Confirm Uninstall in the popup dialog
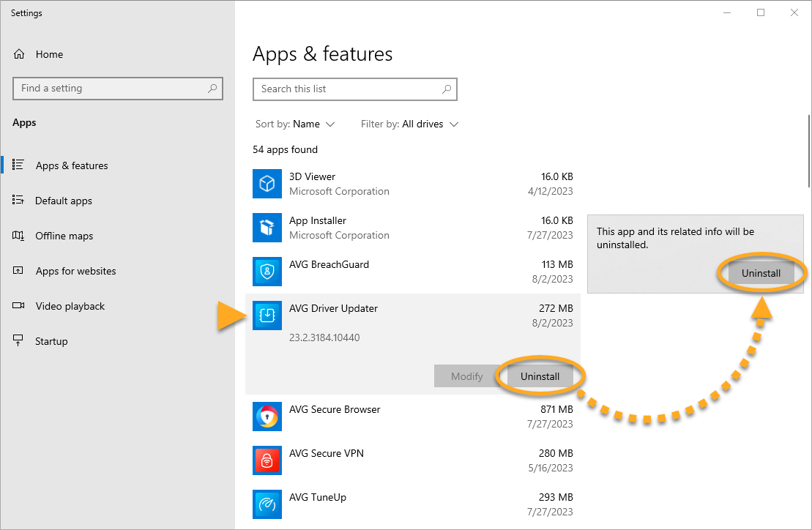 coord(761,273)
